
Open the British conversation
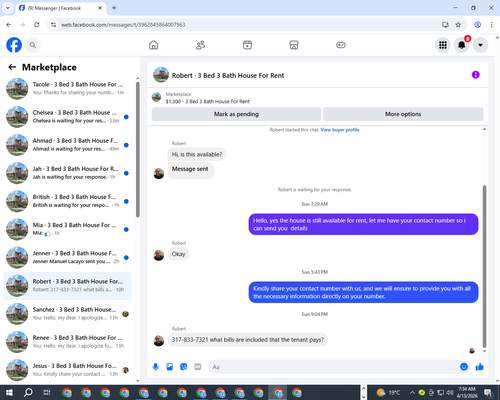click(67, 201)
